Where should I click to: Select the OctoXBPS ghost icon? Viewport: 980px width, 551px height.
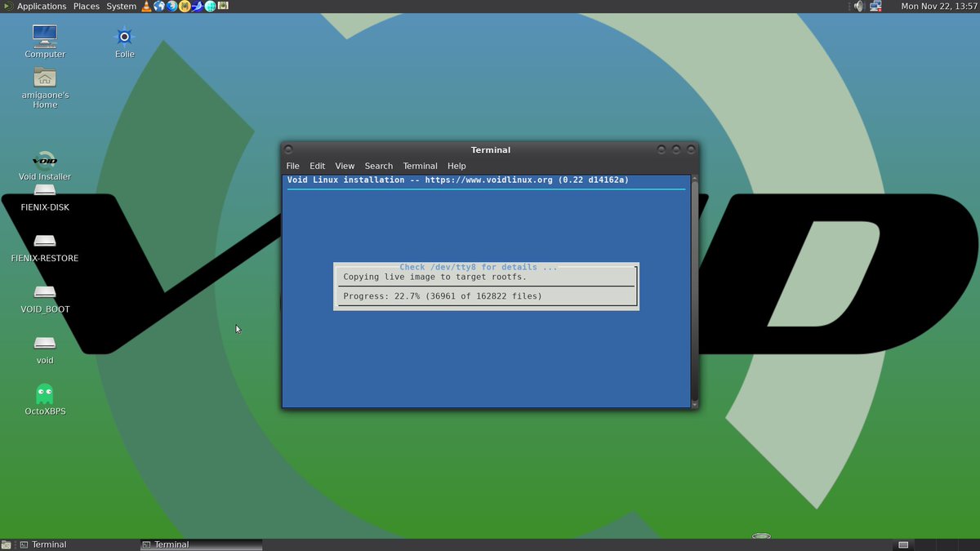point(45,400)
